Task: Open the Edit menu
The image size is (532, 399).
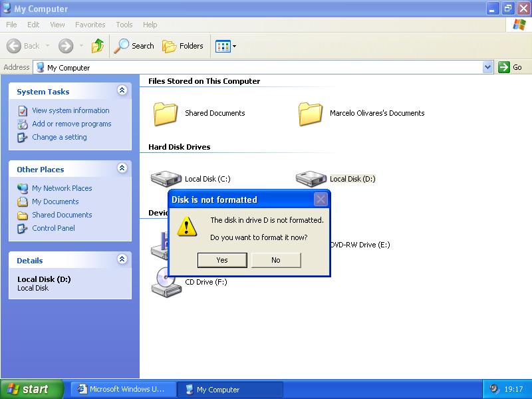Action: point(33,25)
